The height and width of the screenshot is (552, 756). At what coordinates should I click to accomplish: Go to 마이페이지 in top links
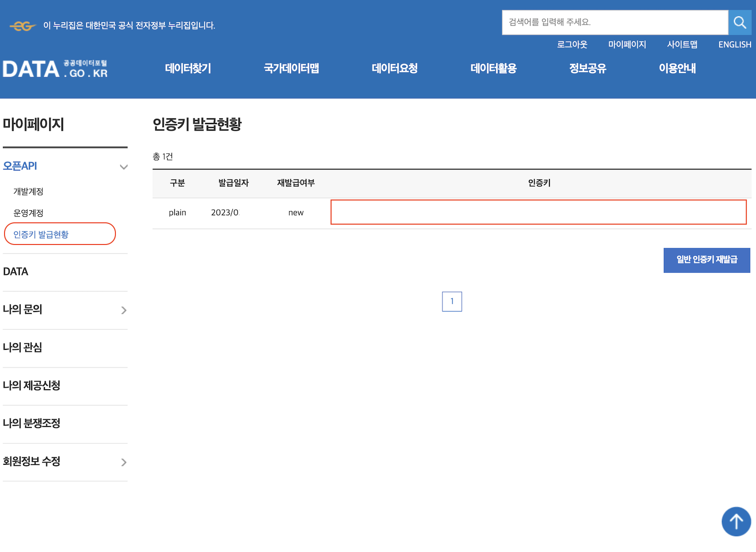click(x=627, y=44)
